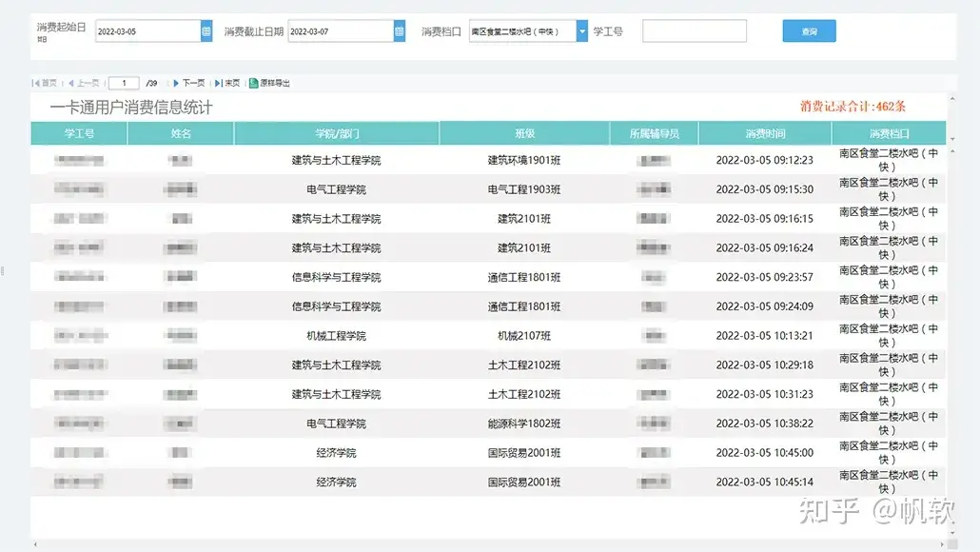The image size is (980, 552).
Task: Select time cell 2022-03-05 09:24:09
Action: point(764,306)
